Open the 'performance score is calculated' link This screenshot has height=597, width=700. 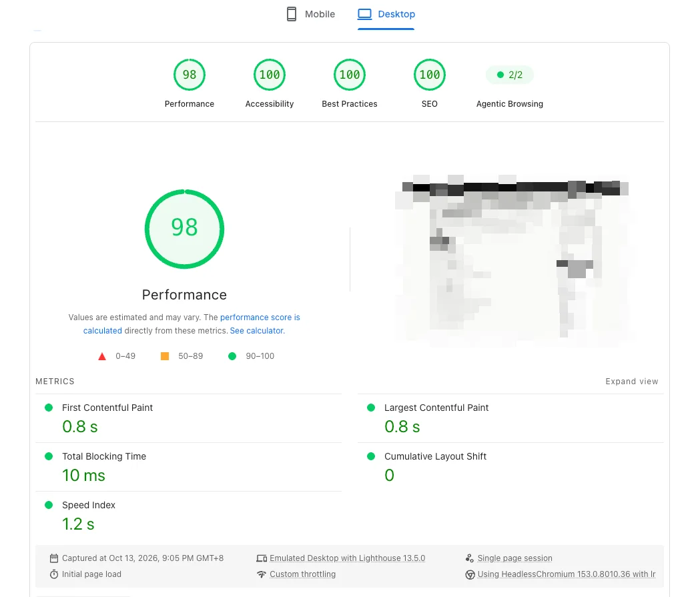(260, 318)
